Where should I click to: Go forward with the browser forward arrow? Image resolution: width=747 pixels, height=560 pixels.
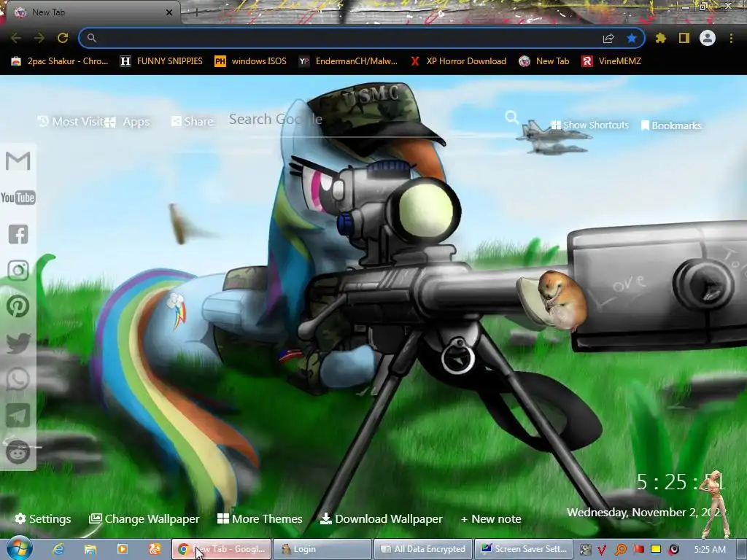[x=39, y=38]
